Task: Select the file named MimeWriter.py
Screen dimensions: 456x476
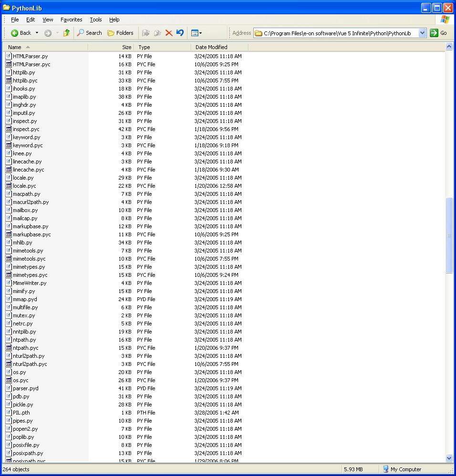Action: (30, 283)
